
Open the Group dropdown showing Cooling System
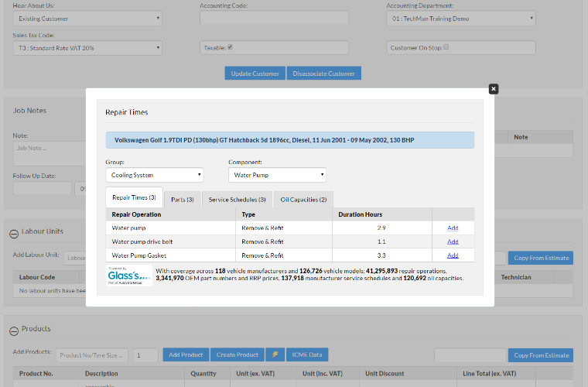pos(154,175)
